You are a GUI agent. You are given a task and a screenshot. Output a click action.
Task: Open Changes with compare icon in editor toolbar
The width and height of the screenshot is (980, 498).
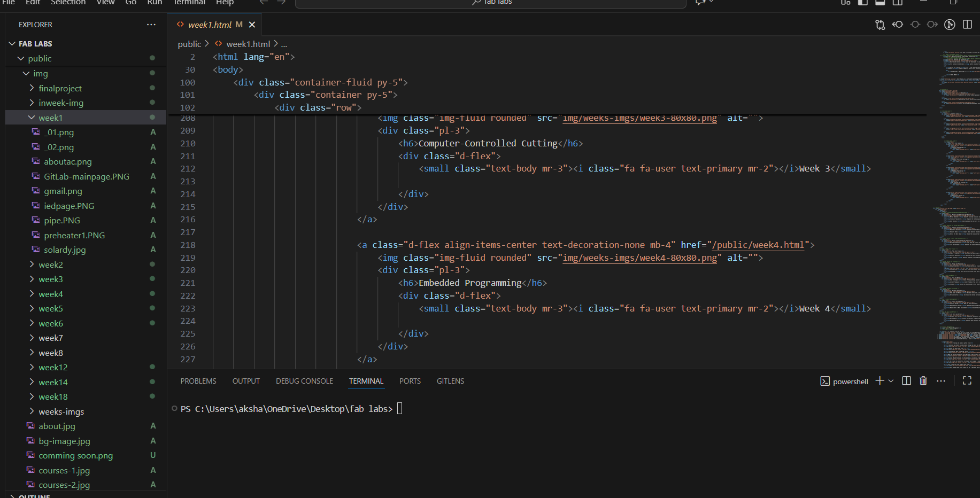pyautogui.click(x=880, y=25)
